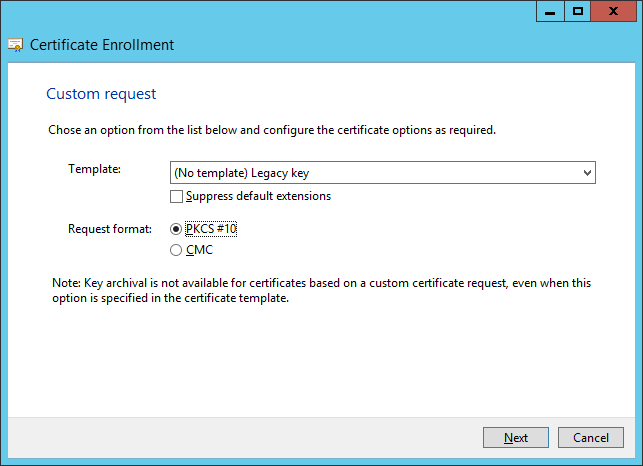Click the 'Certificate Enrollment' title text
643x466 pixels.
point(102,45)
